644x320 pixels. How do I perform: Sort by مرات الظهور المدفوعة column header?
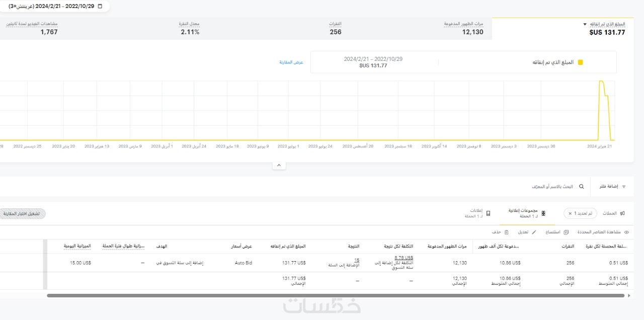447,246
